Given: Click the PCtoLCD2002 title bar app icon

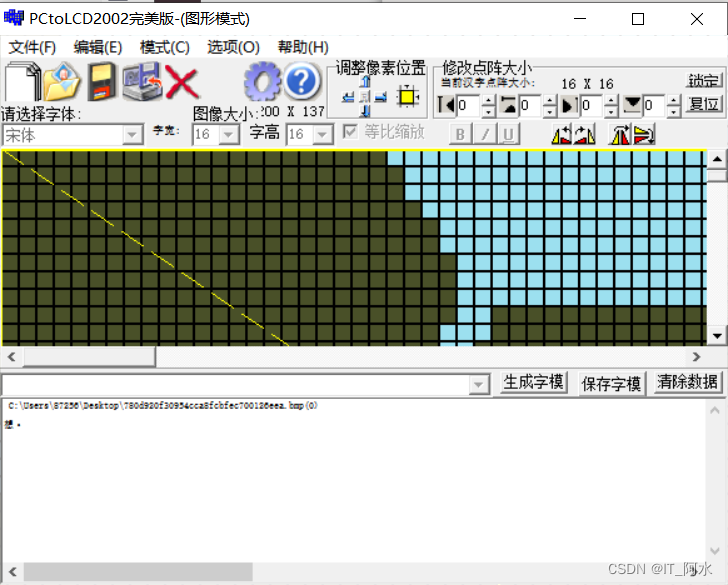Looking at the screenshot, I should [14, 18].
